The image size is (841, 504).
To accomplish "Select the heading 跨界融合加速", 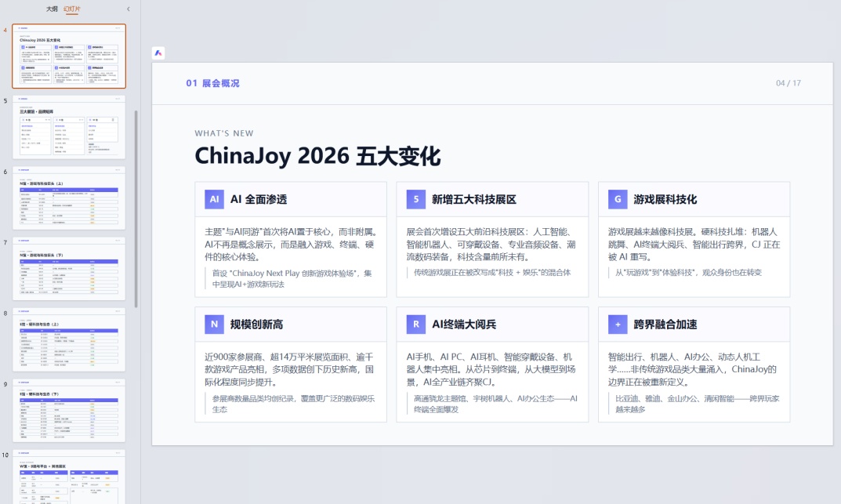I will point(665,325).
